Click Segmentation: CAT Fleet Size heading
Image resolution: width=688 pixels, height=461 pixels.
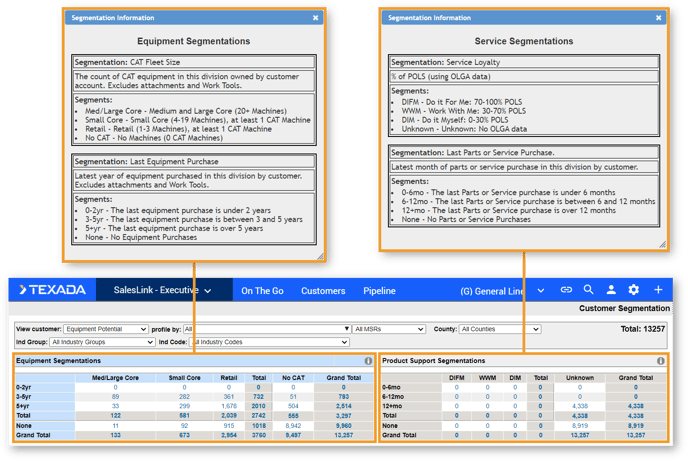tap(127, 62)
